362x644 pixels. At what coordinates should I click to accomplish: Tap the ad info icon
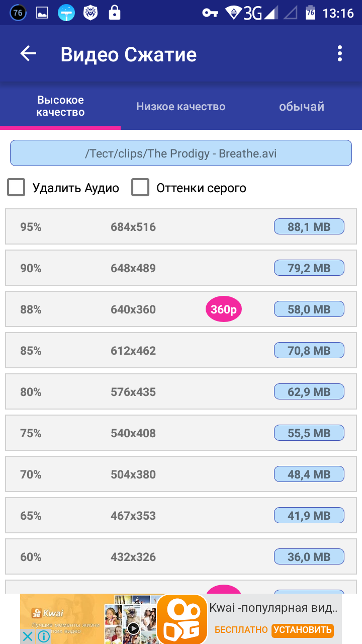44,636
